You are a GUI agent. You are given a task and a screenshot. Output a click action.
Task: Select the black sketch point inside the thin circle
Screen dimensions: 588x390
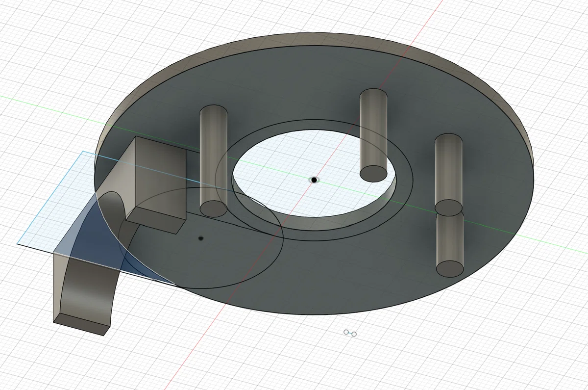[201, 238]
